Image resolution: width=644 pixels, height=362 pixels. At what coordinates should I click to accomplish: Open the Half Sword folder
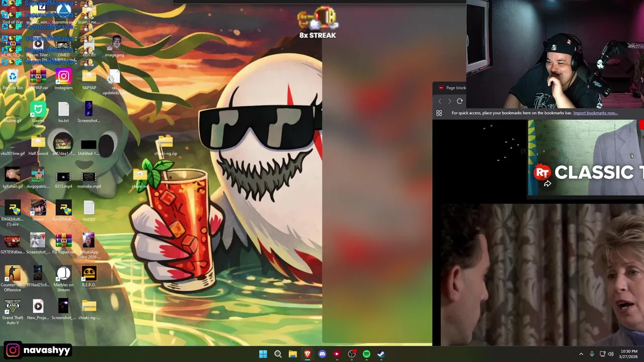click(38, 146)
